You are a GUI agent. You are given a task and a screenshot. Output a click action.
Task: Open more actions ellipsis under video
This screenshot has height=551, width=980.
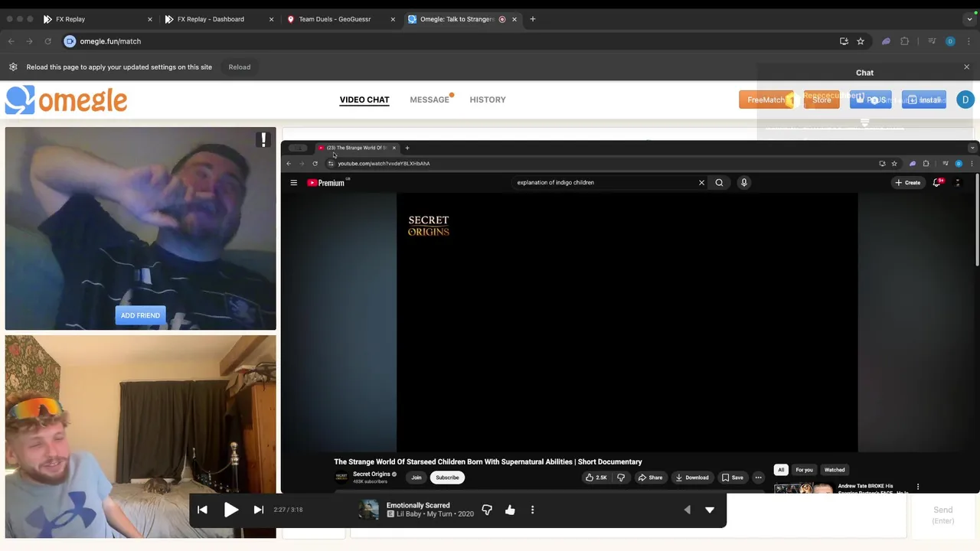(x=758, y=478)
